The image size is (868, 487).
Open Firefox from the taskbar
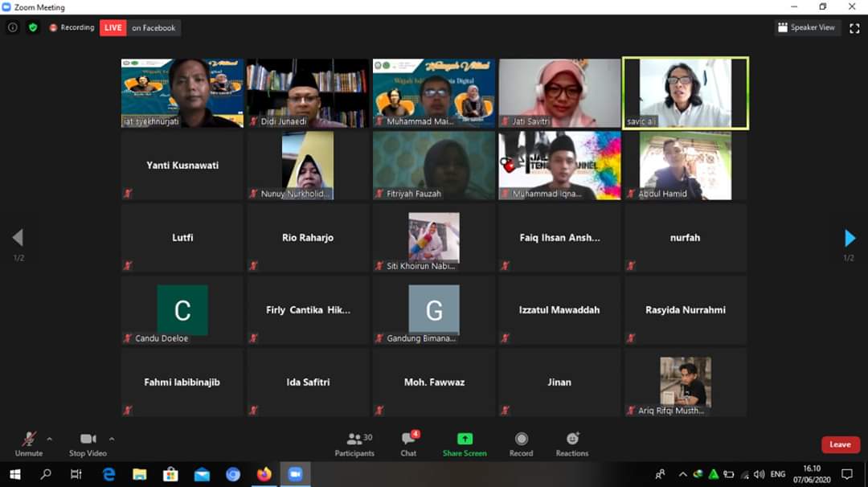coord(264,474)
